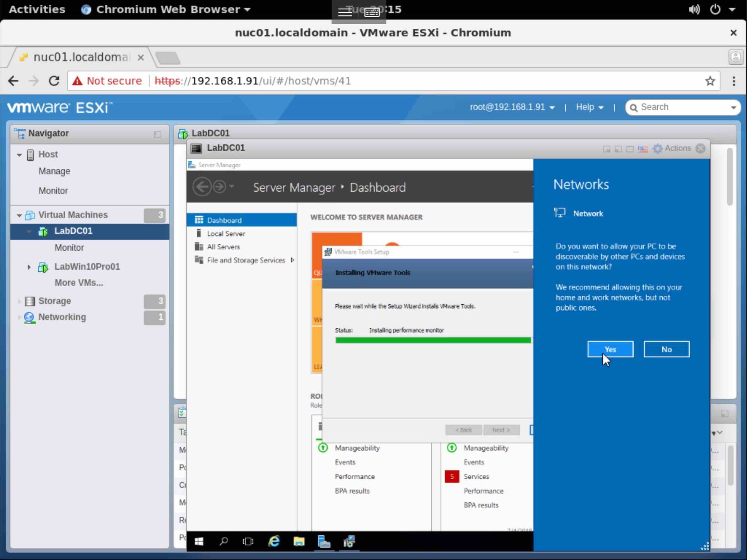Viewport: 747px width, 560px height.
Task: Click the Server Manager taskbar icon
Action: click(x=324, y=541)
